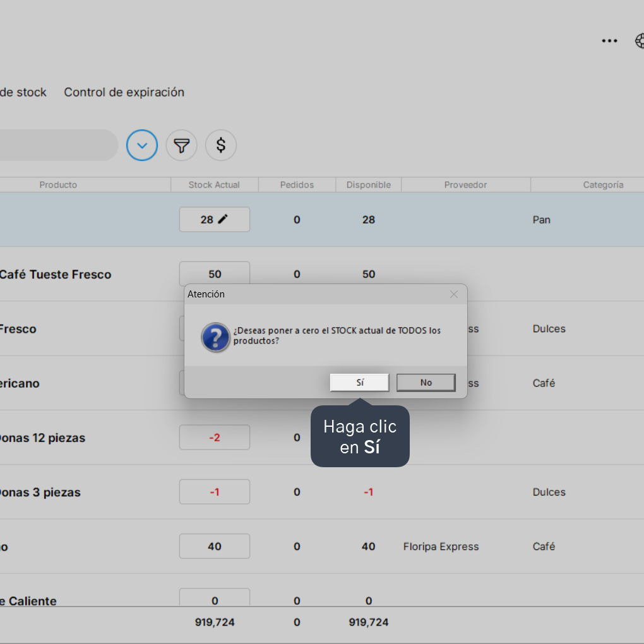644x644 pixels.
Task: Select the stock field showing -2
Action: (215, 437)
